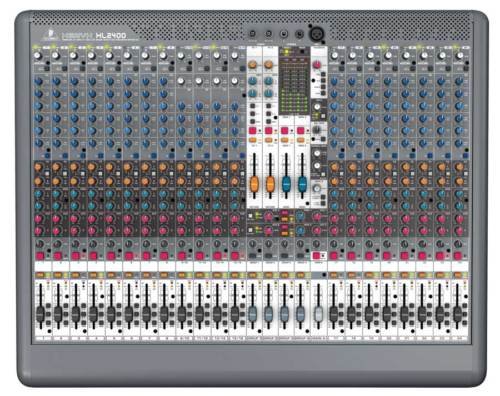
Task: Toggle the red mute button on channel 8
Action: tap(164, 256)
